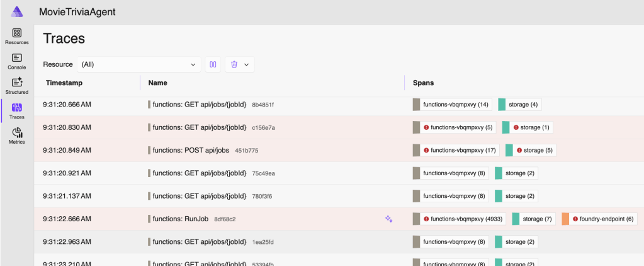The height and width of the screenshot is (266, 644).
Task: Open the Structured logs icon
Action: click(x=17, y=83)
